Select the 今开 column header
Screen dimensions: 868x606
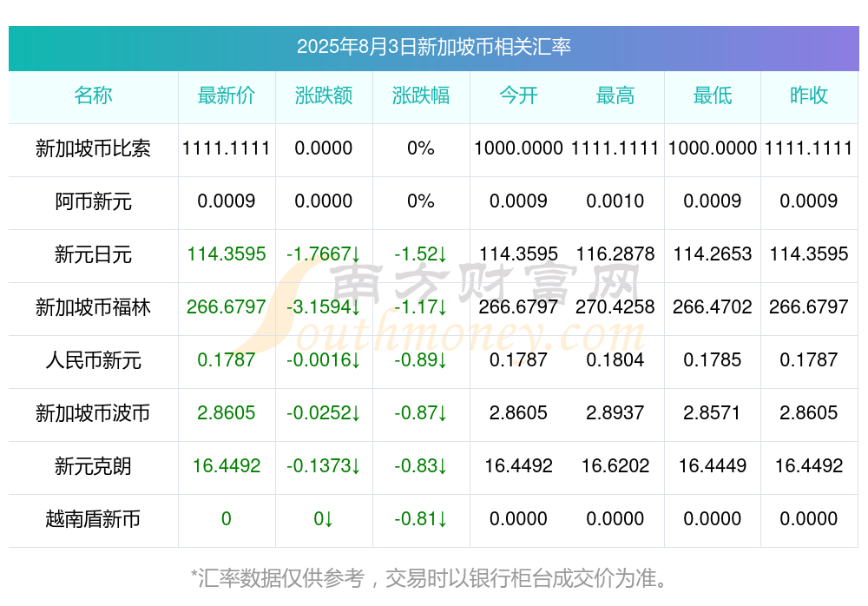pyautogui.click(x=518, y=96)
